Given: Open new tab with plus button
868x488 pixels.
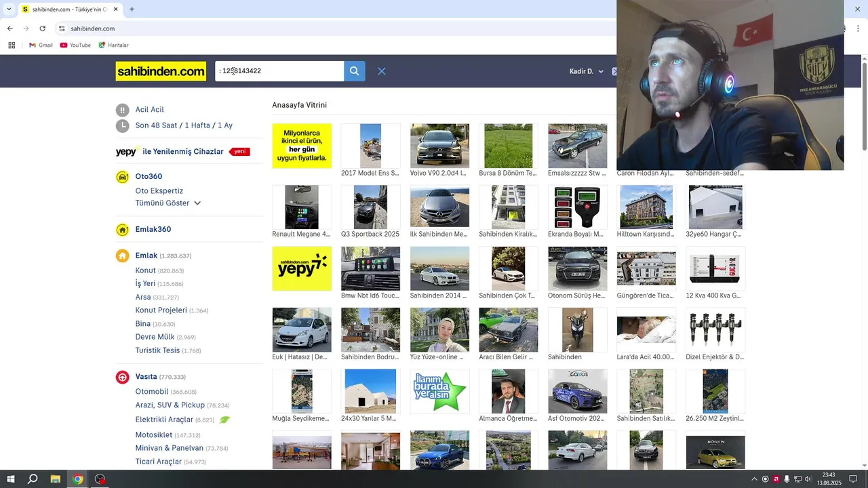Looking at the screenshot, I should pos(132,9).
